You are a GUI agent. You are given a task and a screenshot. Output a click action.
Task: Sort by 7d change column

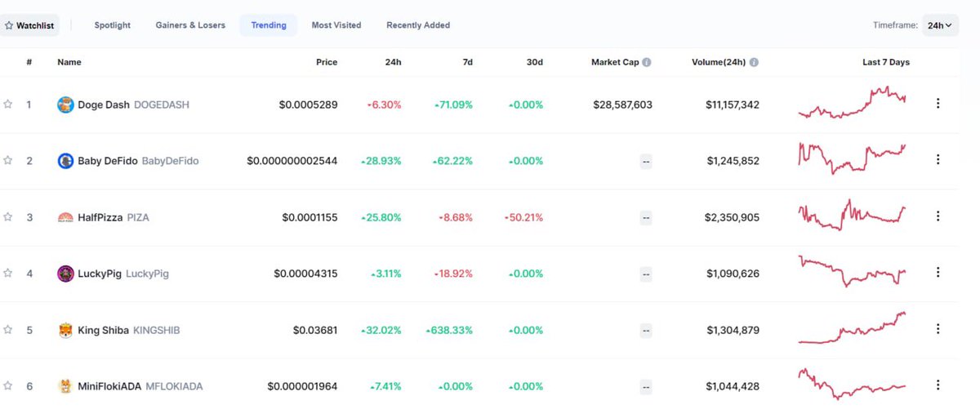pyautogui.click(x=466, y=62)
